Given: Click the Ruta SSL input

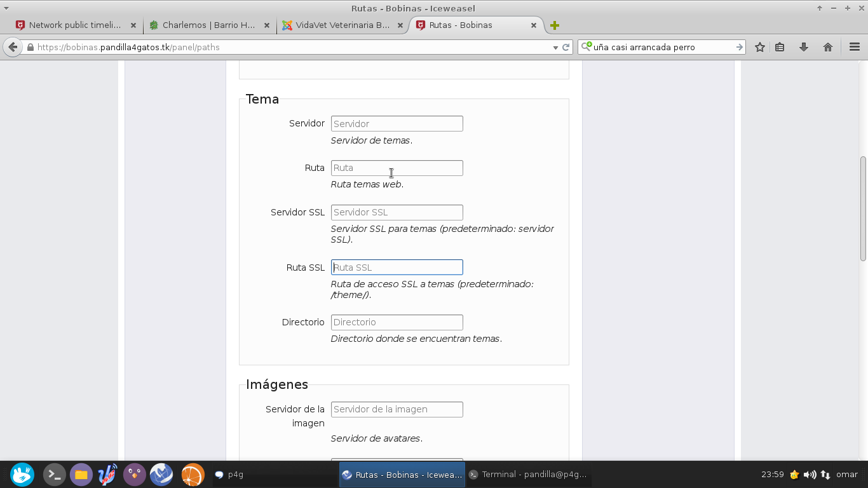Looking at the screenshot, I should pos(397,268).
